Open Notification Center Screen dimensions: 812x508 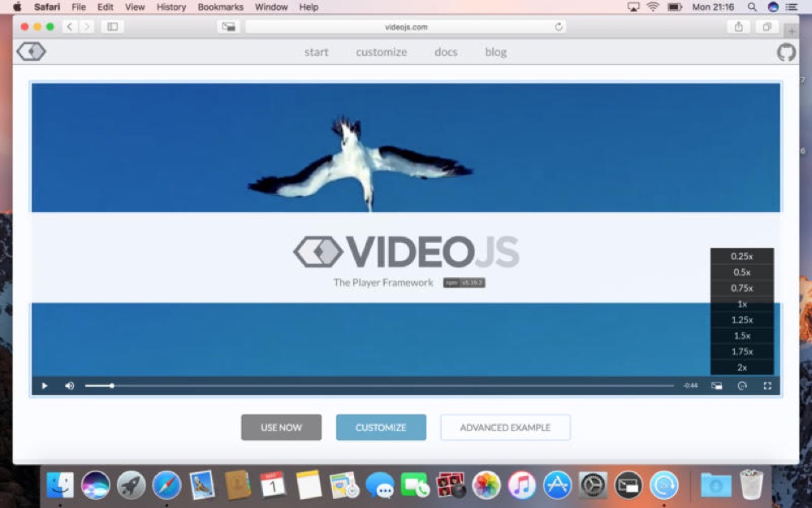791,7
